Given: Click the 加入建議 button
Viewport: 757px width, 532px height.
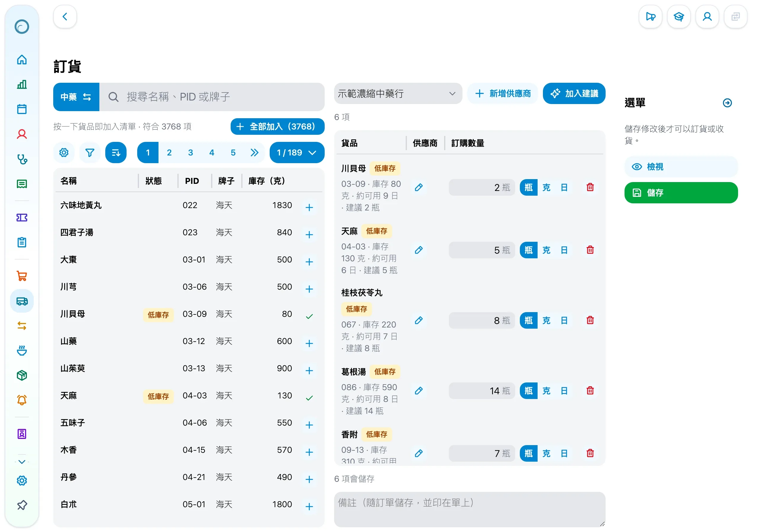Looking at the screenshot, I should click(x=574, y=94).
